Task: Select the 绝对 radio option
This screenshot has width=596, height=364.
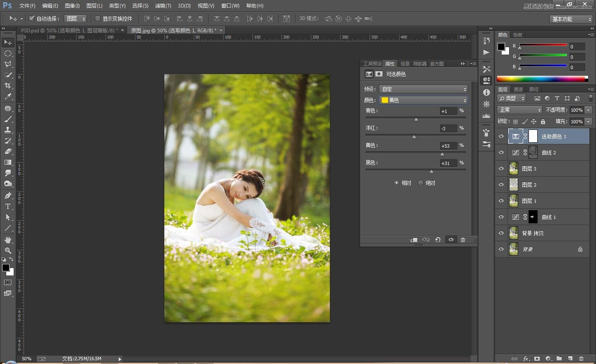Action: click(421, 183)
